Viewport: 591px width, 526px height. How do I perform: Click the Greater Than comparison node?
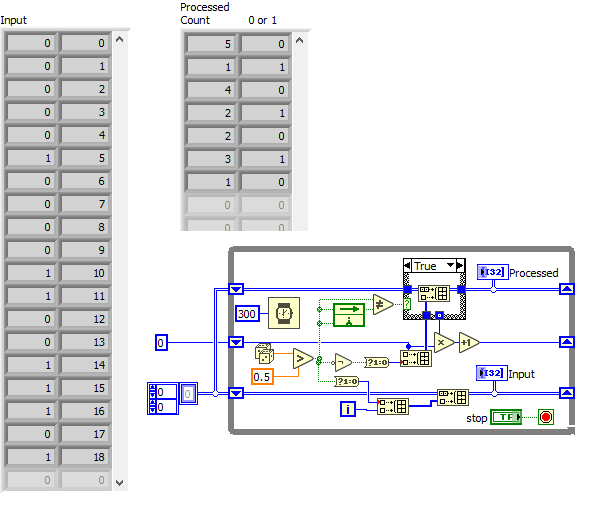[303, 358]
